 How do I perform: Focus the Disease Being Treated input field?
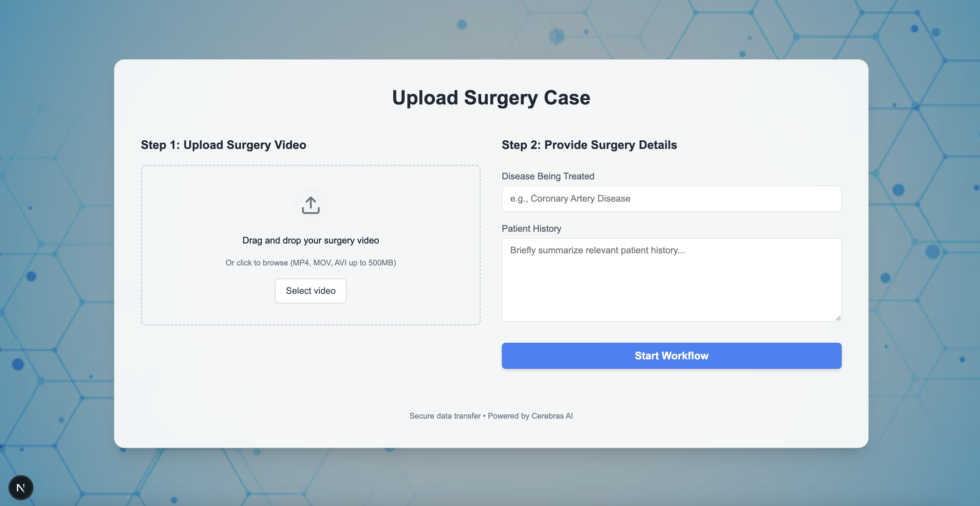[671, 198]
